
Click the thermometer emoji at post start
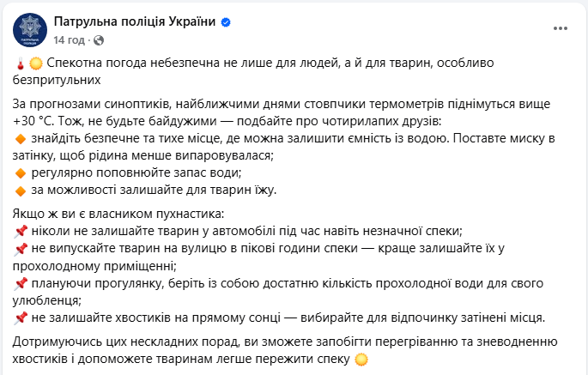(20, 64)
